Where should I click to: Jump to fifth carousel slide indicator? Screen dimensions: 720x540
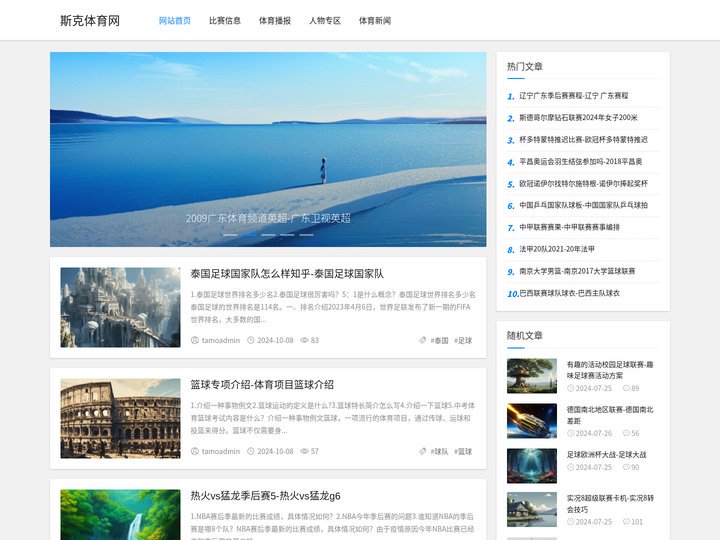tap(306, 235)
